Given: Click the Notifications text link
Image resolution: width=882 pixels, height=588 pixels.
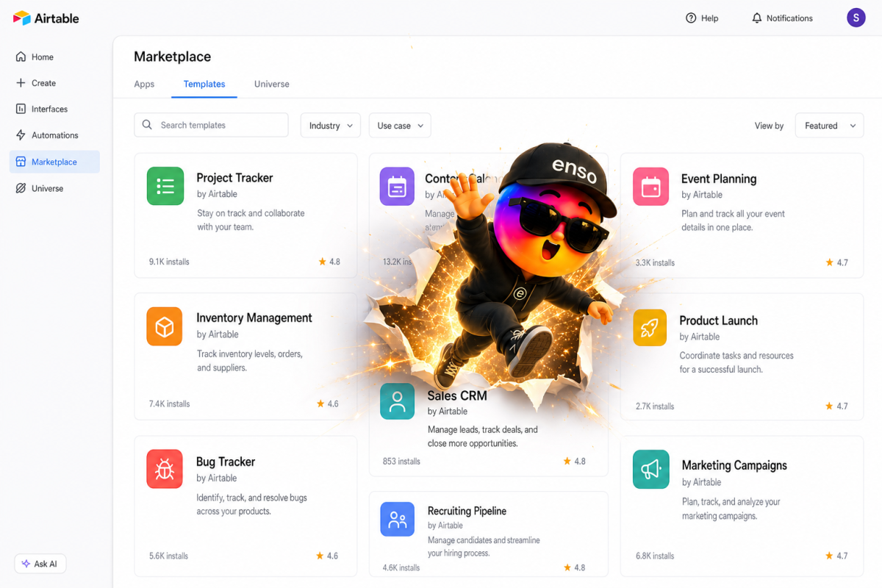Looking at the screenshot, I should click(789, 18).
